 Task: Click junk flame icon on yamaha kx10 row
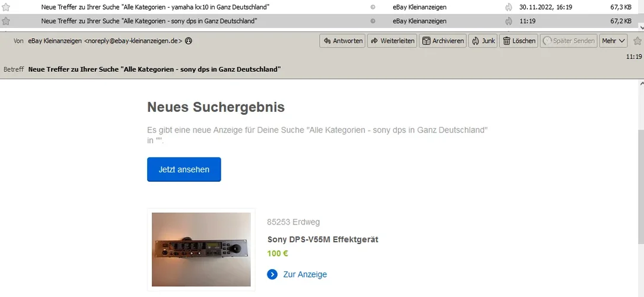pos(509,7)
